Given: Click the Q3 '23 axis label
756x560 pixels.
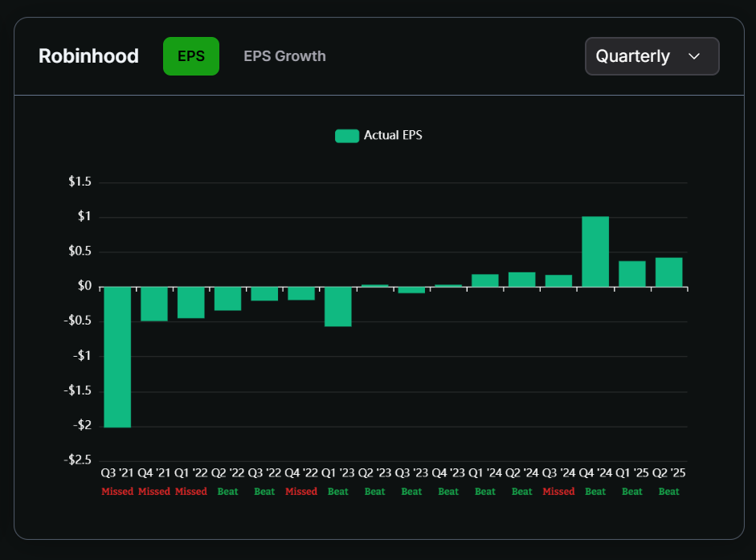Looking at the screenshot, I should 411,472.
